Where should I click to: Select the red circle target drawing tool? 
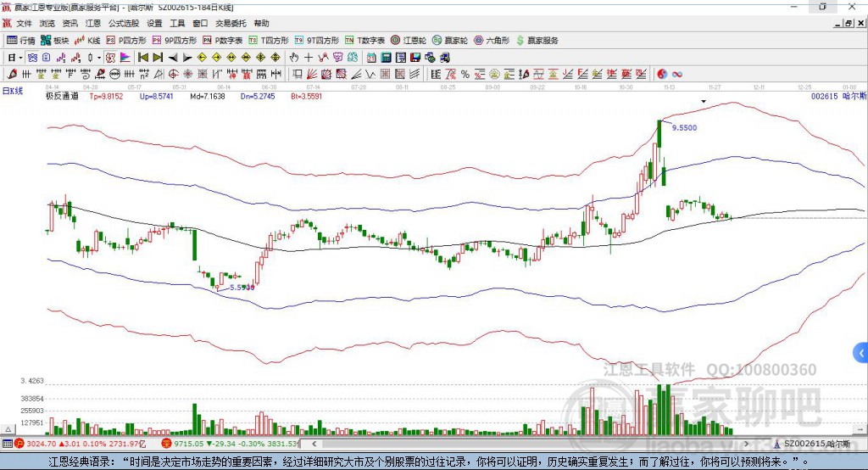(x=173, y=75)
